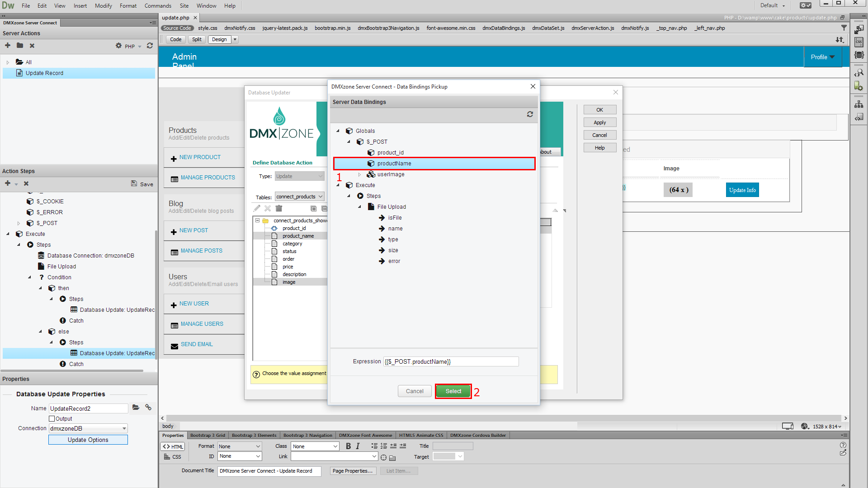Toggle the Output checkbox
The height and width of the screenshot is (488, 868).
[x=52, y=419]
